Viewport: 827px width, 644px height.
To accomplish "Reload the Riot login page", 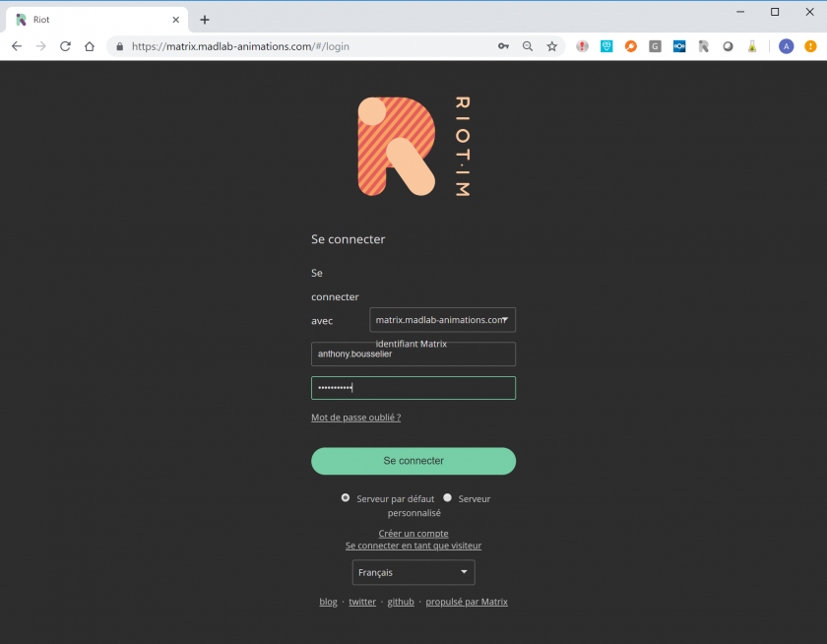I will point(65,46).
